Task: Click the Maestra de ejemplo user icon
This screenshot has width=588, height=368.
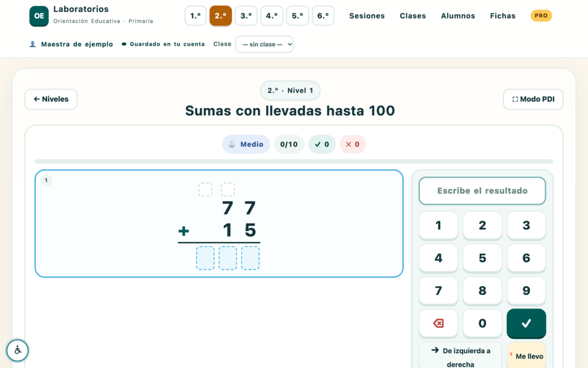Action: pos(33,44)
